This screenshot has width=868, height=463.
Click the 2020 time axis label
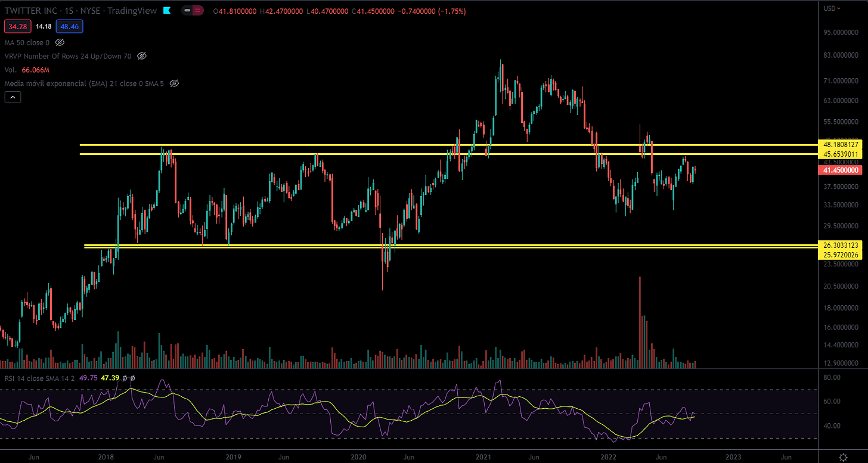(359, 457)
